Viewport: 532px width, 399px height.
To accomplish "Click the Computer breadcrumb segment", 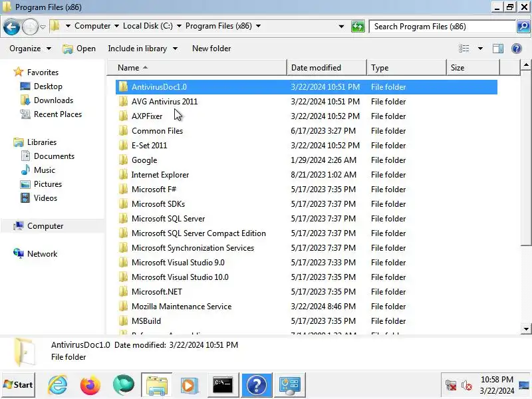I will click(92, 26).
